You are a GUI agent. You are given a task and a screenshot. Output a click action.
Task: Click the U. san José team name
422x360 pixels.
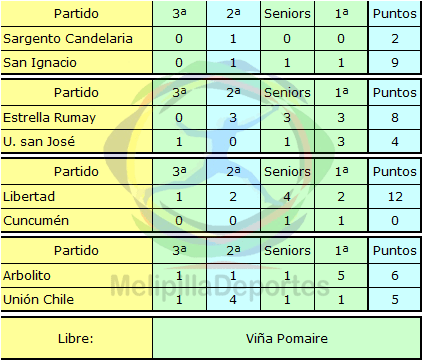(39, 141)
